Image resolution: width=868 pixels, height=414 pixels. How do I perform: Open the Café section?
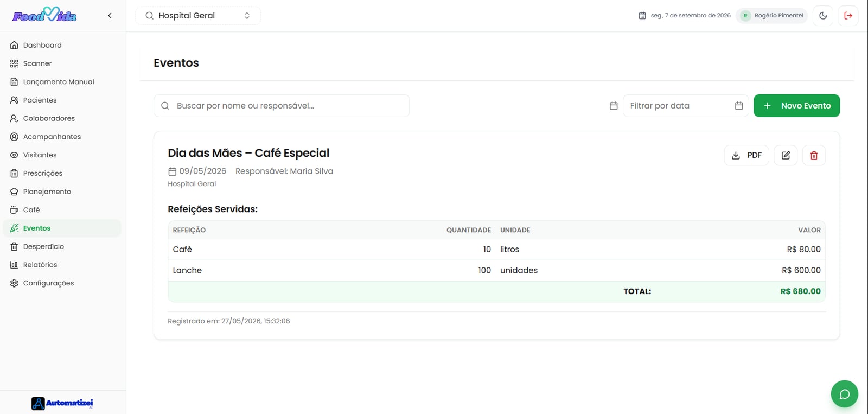62,210
